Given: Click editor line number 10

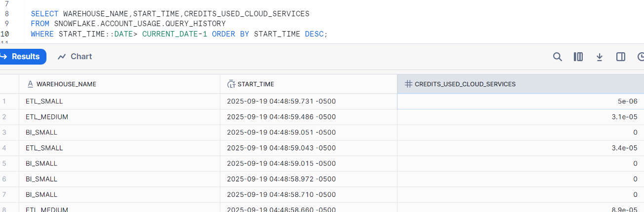Looking at the screenshot, I should (5, 34).
